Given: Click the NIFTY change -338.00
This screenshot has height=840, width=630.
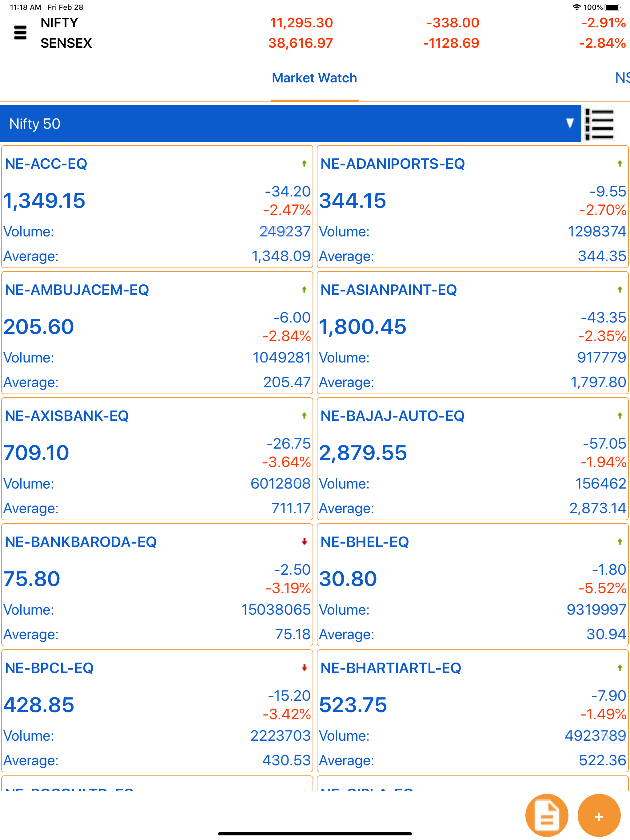Looking at the screenshot, I should pos(453,23).
